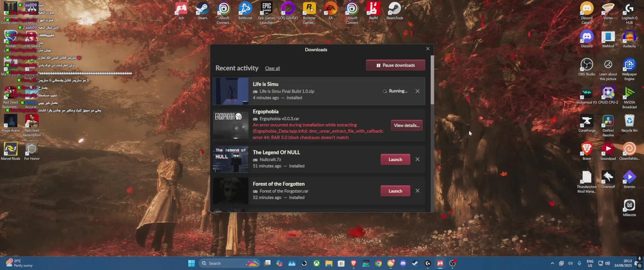Click the Ergophobia cover thumbnail
The image size is (644, 270).
[x=231, y=125]
